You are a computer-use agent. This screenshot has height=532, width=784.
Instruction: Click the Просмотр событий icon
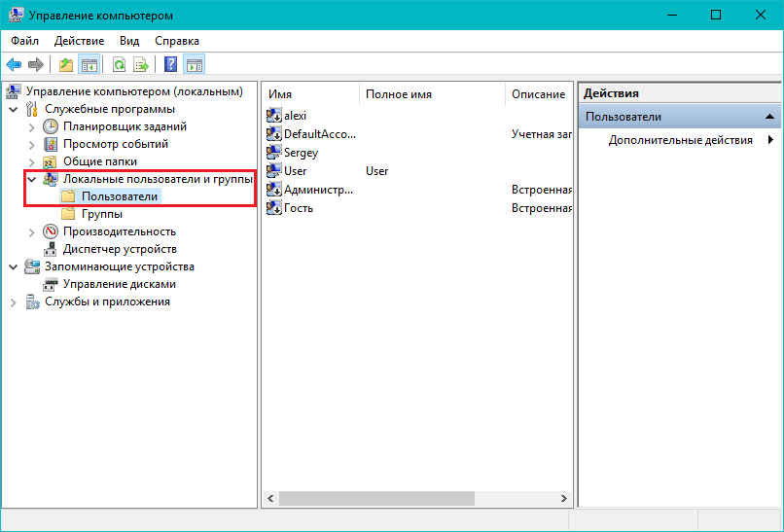51,144
